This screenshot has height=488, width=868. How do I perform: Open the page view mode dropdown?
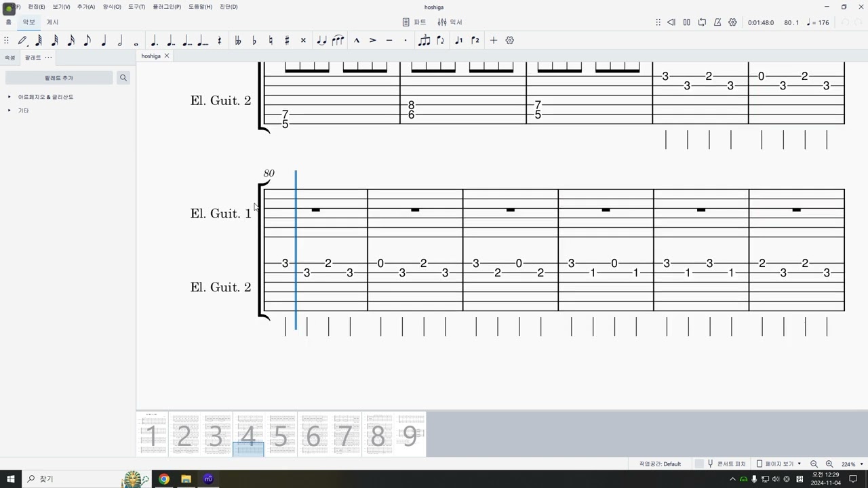779,464
